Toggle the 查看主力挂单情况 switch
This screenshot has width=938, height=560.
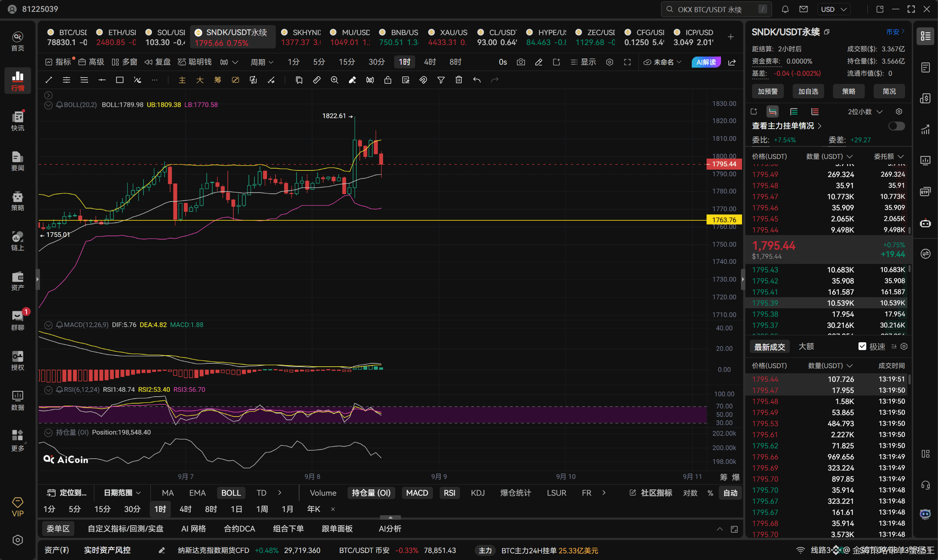click(x=896, y=126)
